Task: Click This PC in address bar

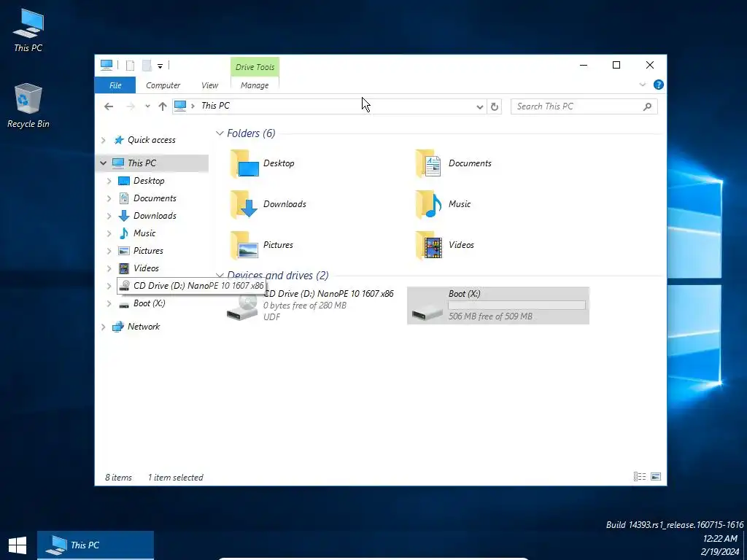Action: pos(215,106)
